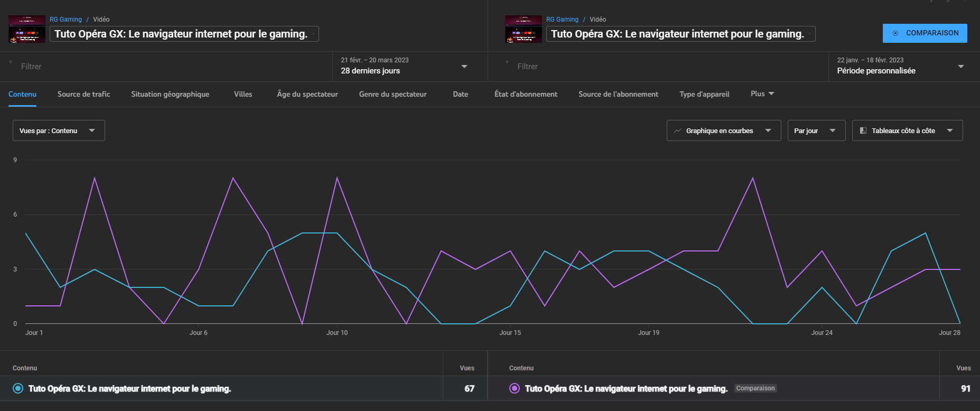
Task: Switch to the État d'abonnement tab
Action: click(526, 94)
